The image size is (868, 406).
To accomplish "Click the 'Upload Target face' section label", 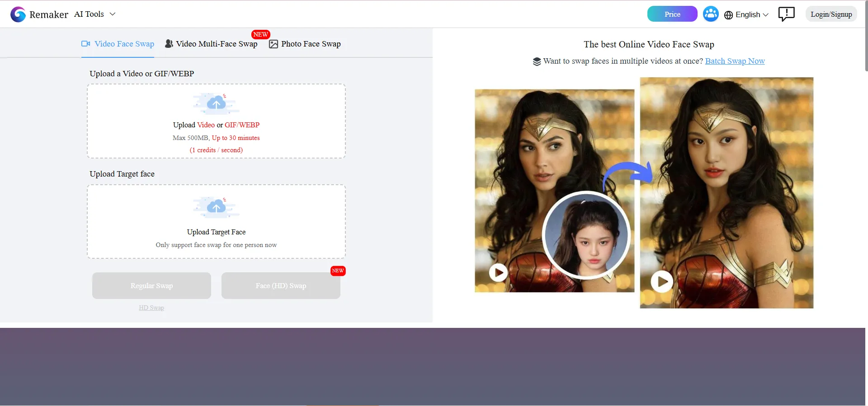I will [x=122, y=174].
